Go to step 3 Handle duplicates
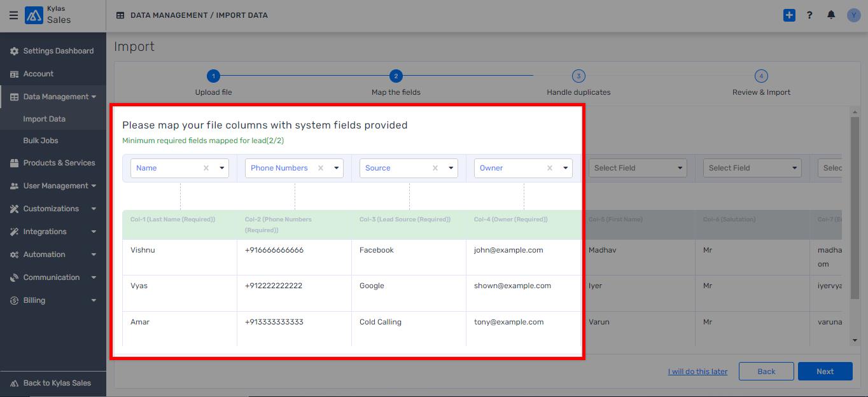The width and height of the screenshot is (868, 397). click(578, 76)
